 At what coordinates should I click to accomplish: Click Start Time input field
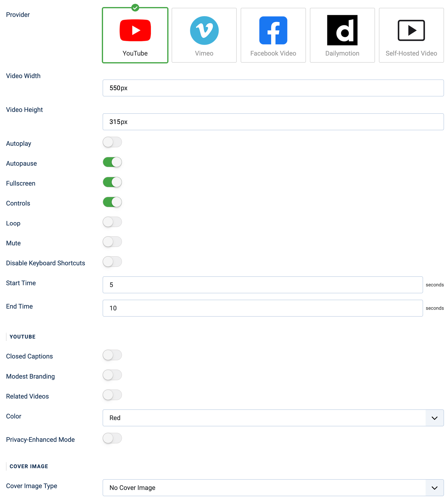click(262, 284)
